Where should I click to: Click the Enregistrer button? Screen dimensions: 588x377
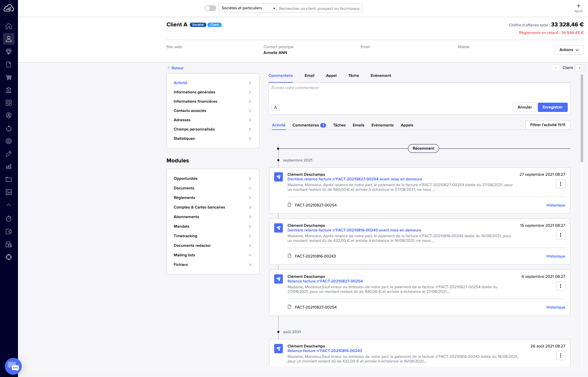(x=552, y=107)
